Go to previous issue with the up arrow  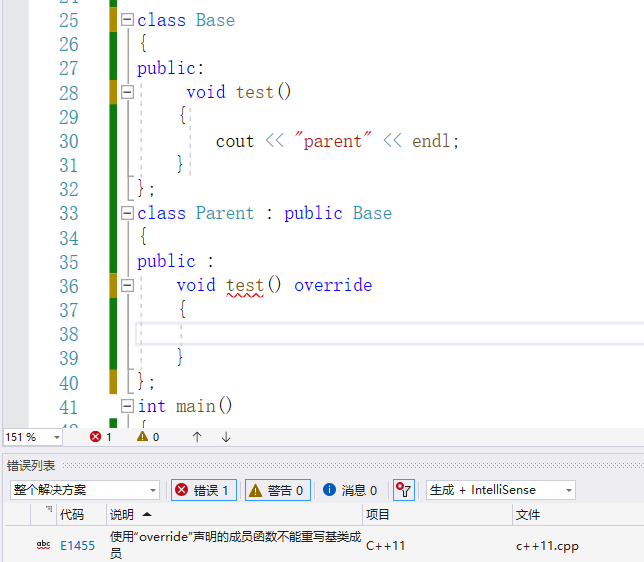click(197, 437)
